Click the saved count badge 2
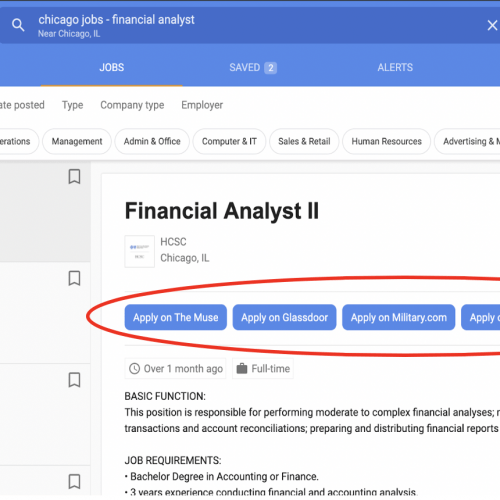This screenshot has width=500, height=500. coord(270,68)
